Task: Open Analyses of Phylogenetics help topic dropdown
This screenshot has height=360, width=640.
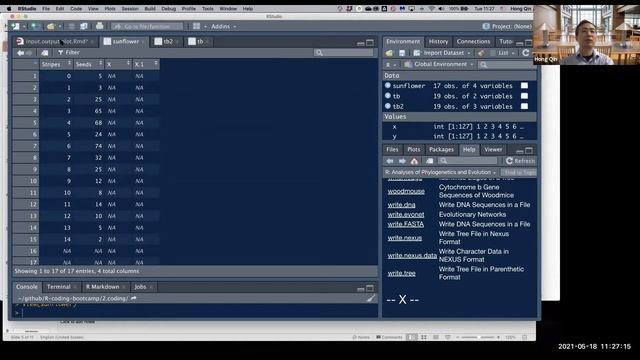Action: (440, 172)
